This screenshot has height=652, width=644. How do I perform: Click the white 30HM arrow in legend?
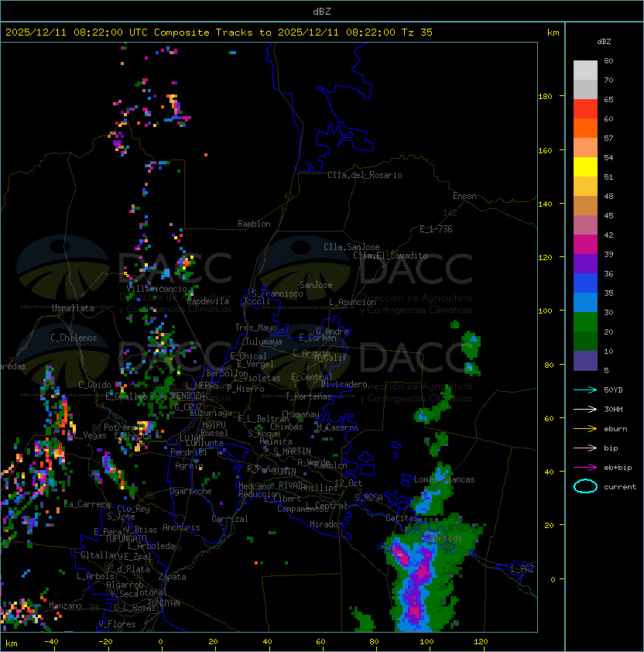[x=585, y=409]
